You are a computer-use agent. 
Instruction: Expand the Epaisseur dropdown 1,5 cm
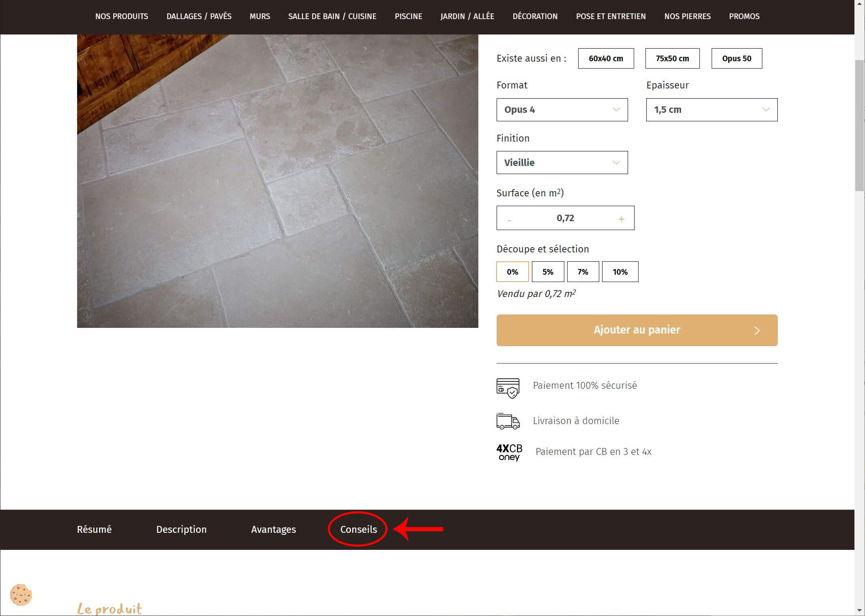[711, 110]
